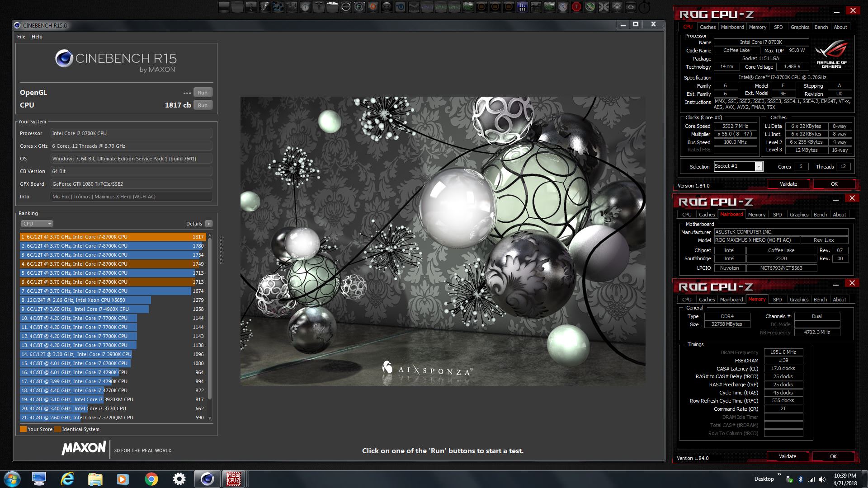Image resolution: width=868 pixels, height=488 pixels.
Task: Run the OpenGL benchmark
Action: click(203, 93)
